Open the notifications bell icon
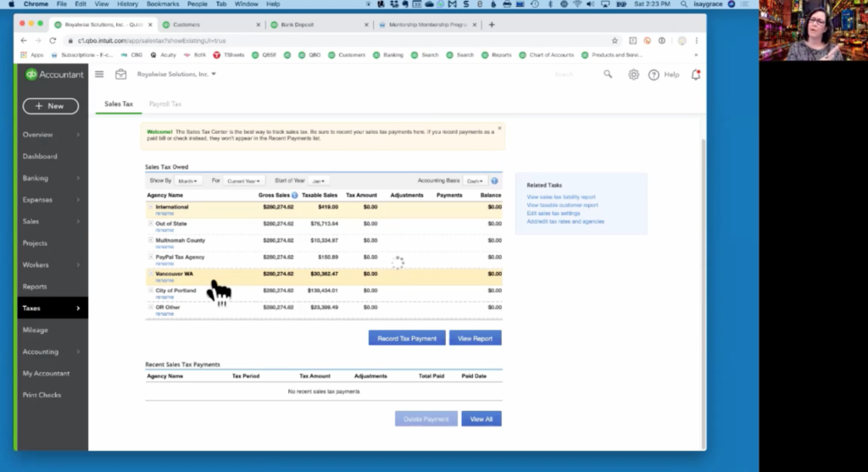 click(x=696, y=75)
